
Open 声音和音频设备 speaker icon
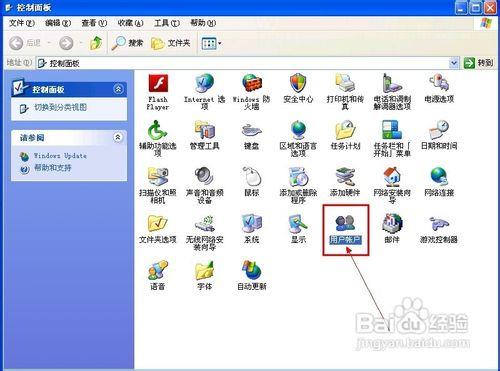pos(204,177)
